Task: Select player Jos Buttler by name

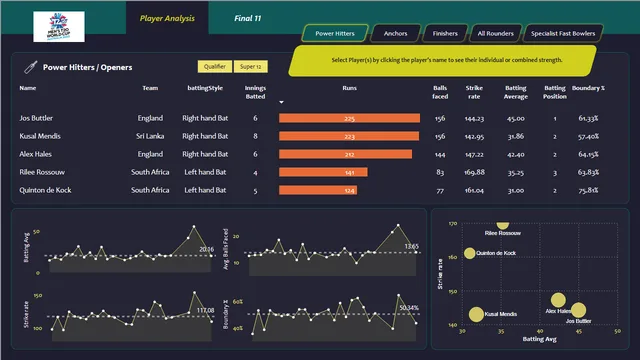Action: 36,118
